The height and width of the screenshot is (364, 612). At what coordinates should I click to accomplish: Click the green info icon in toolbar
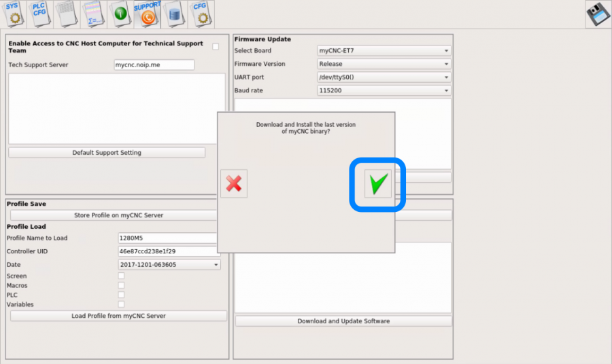pos(120,14)
